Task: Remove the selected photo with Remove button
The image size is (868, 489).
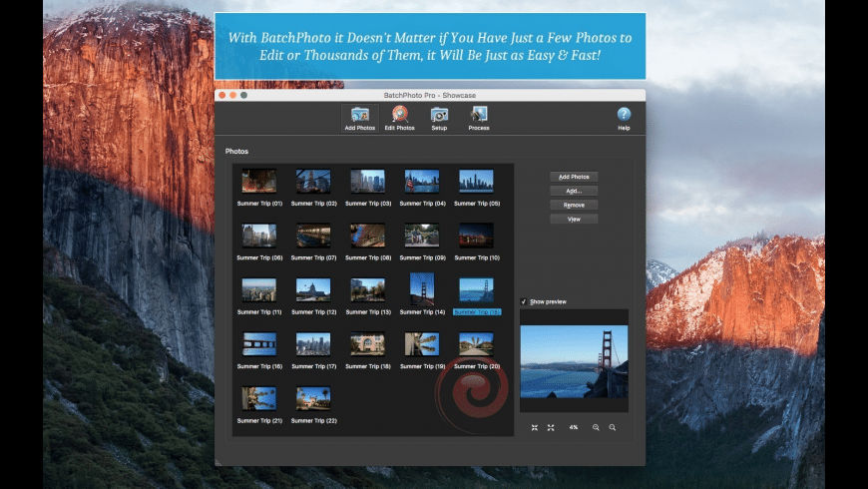Action: pos(574,205)
